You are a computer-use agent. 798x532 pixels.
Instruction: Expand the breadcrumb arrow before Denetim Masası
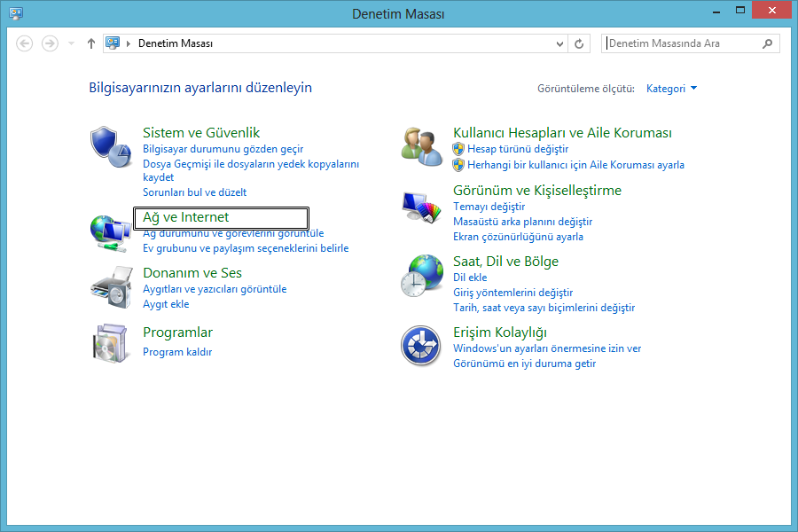129,43
